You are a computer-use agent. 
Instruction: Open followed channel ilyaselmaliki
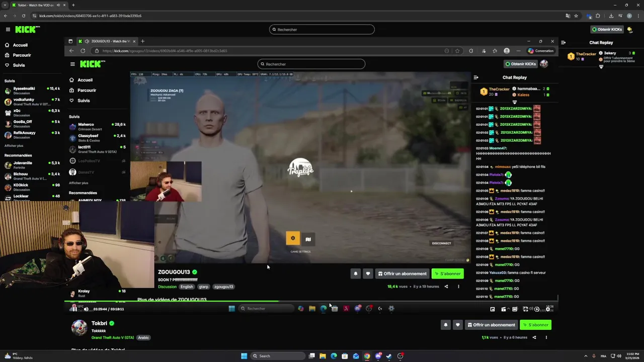click(x=32, y=90)
